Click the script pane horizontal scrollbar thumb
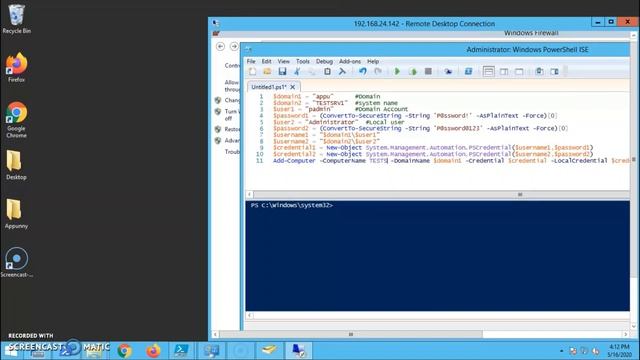The width and height of the screenshot is (640, 360). (520, 194)
